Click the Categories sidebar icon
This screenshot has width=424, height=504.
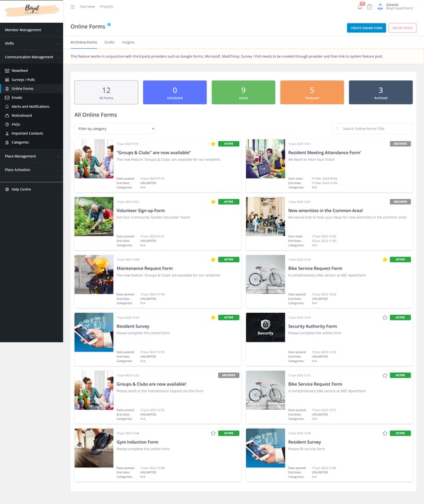click(7, 142)
